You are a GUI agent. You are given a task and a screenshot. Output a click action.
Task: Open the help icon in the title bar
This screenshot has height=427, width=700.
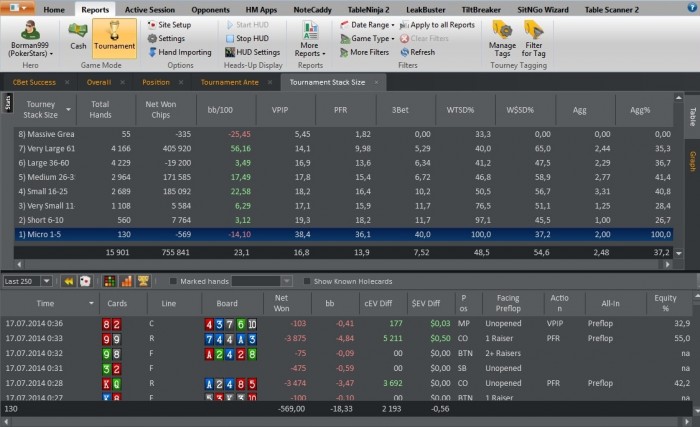[692, 8]
